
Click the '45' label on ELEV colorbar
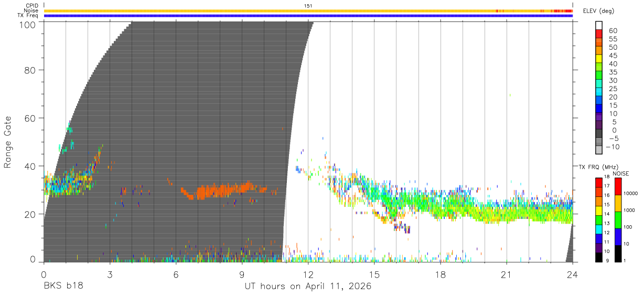[x=614, y=56]
